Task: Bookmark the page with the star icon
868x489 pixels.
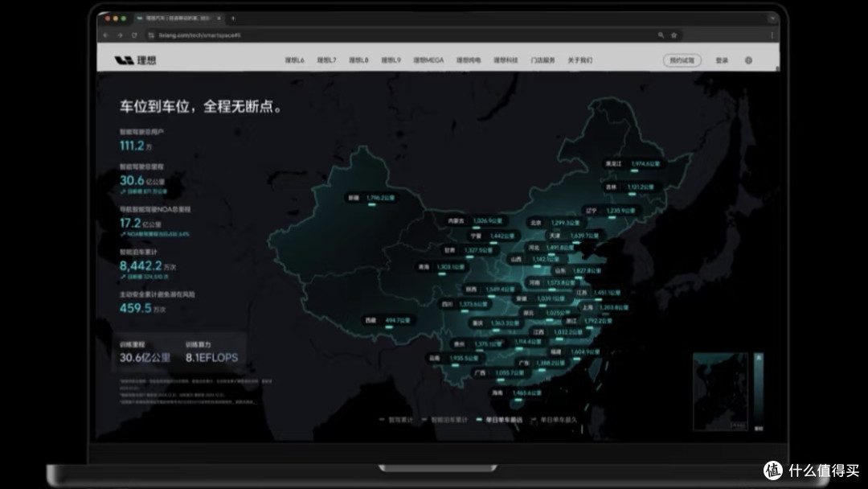Action: point(674,35)
